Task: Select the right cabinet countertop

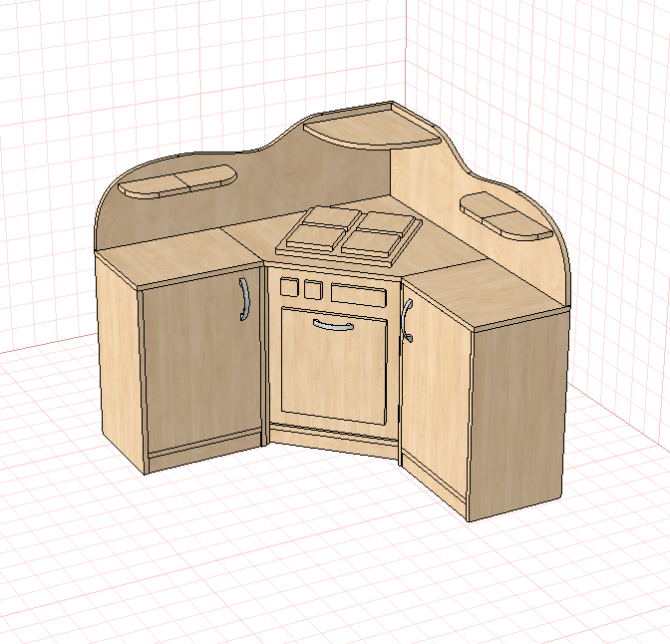Action: [x=485, y=293]
